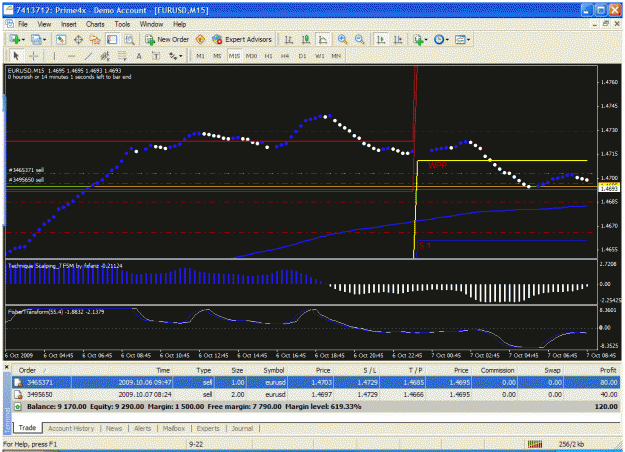Click the balance summary row icon
This screenshot has width=625, height=452.
tap(18, 407)
